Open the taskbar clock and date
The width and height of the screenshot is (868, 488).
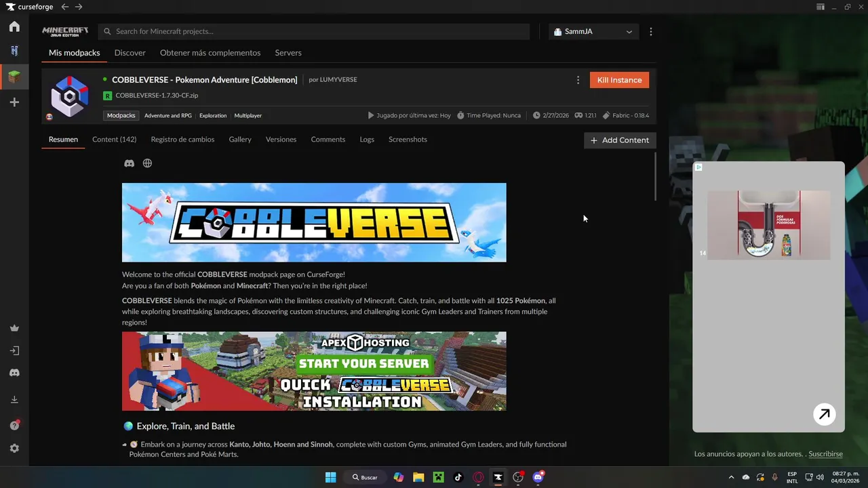tap(846, 477)
